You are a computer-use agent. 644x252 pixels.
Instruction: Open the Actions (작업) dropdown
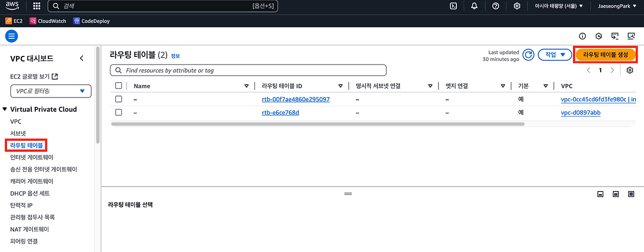coord(555,54)
